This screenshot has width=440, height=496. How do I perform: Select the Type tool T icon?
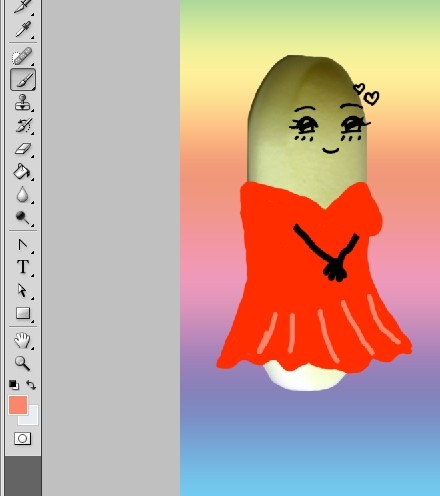click(23, 267)
